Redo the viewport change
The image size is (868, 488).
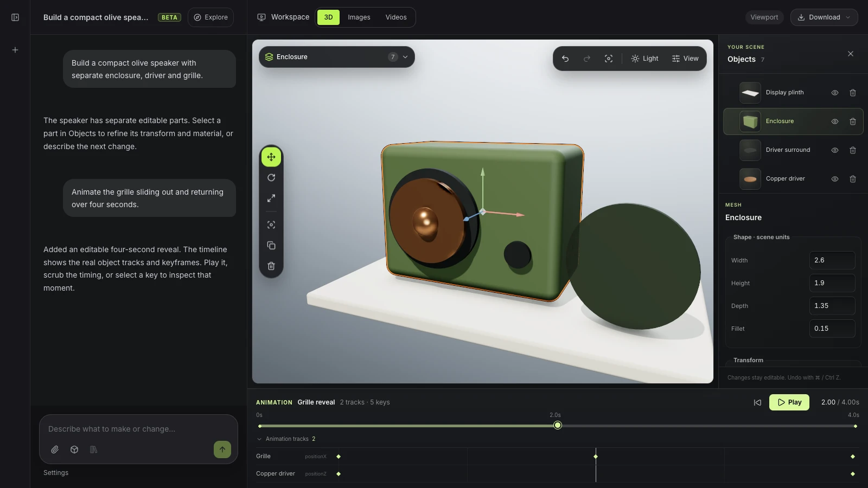click(587, 59)
